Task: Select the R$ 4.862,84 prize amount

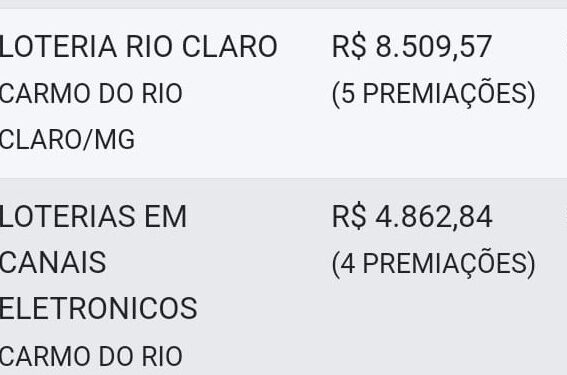Action: pyautogui.click(x=412, y=217)
